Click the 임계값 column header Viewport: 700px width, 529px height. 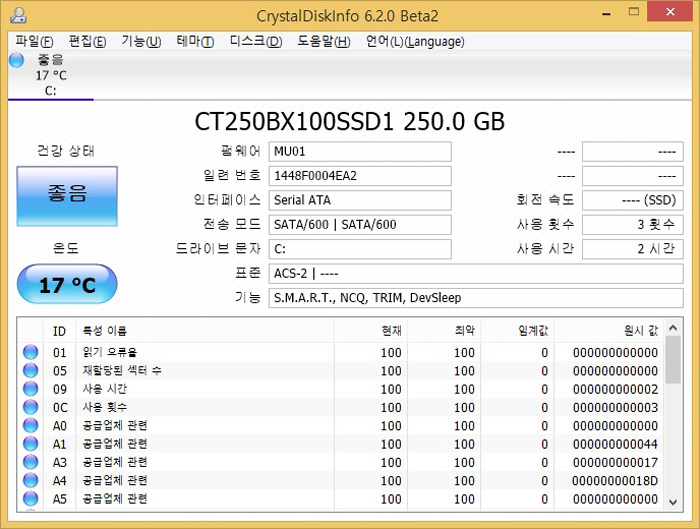point(517,331)
